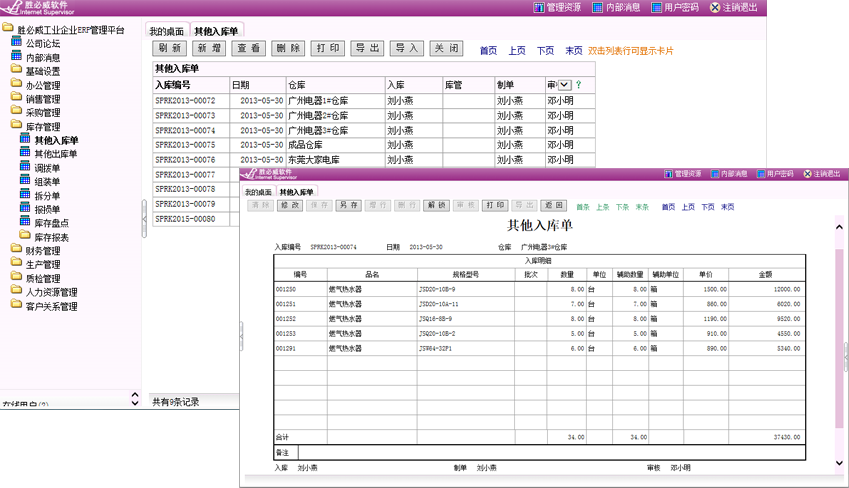Go to 首页 in back window pager
This screenshot has height=488, width=849.
click(488, 50)
